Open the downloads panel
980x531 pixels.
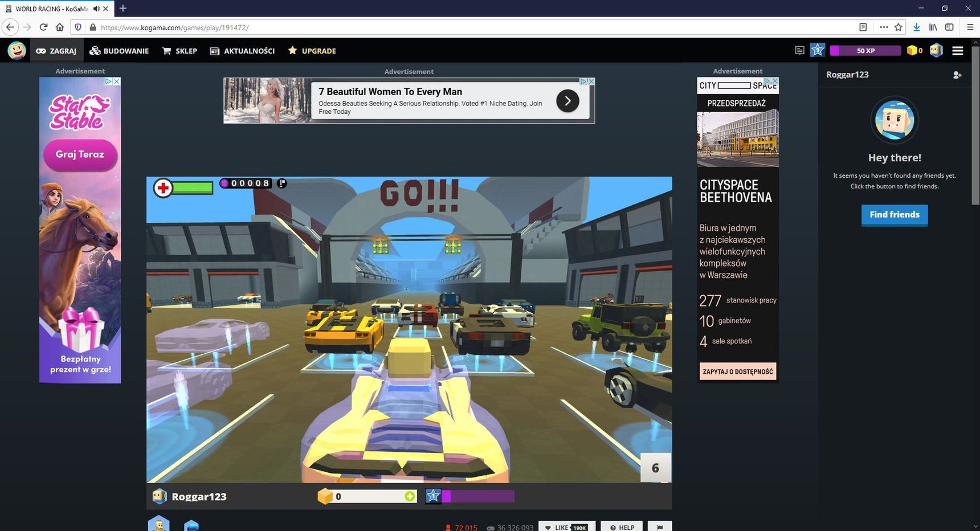[917, 27]
